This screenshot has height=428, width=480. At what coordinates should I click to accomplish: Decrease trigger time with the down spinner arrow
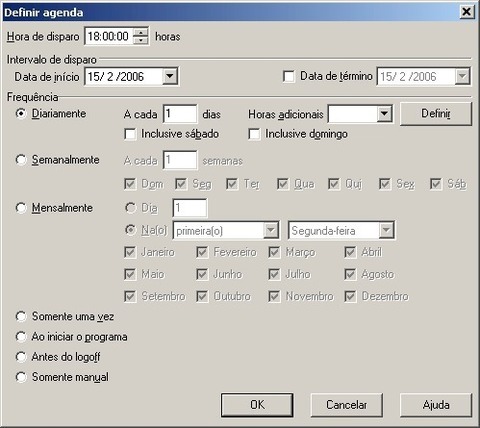141,40
